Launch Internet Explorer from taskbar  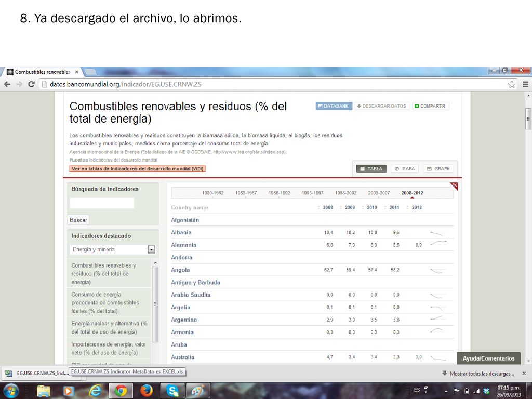pyautogui.click(x=95, y=391)
